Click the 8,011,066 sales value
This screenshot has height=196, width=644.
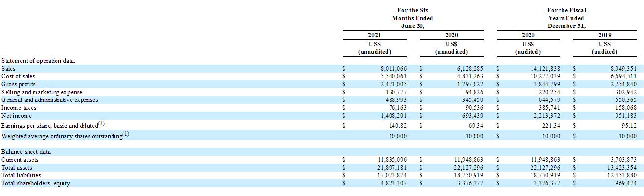point(394,69)
